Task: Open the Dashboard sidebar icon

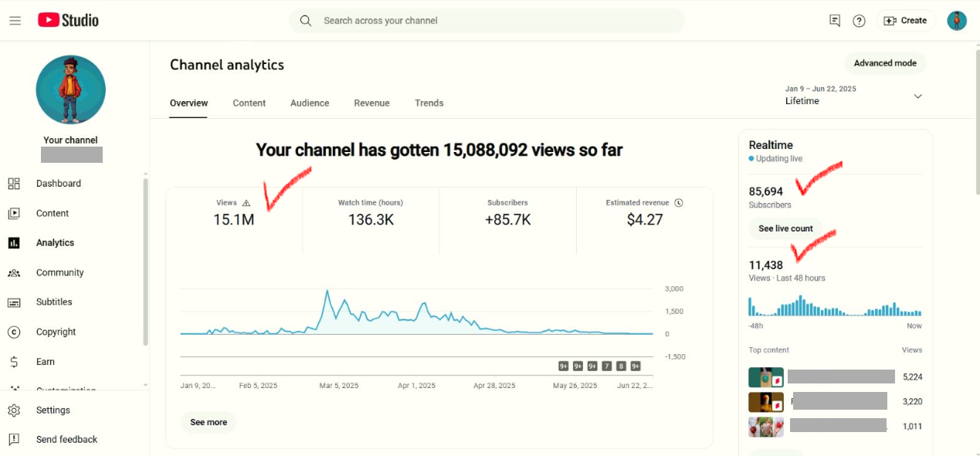Action: point(14,184)
